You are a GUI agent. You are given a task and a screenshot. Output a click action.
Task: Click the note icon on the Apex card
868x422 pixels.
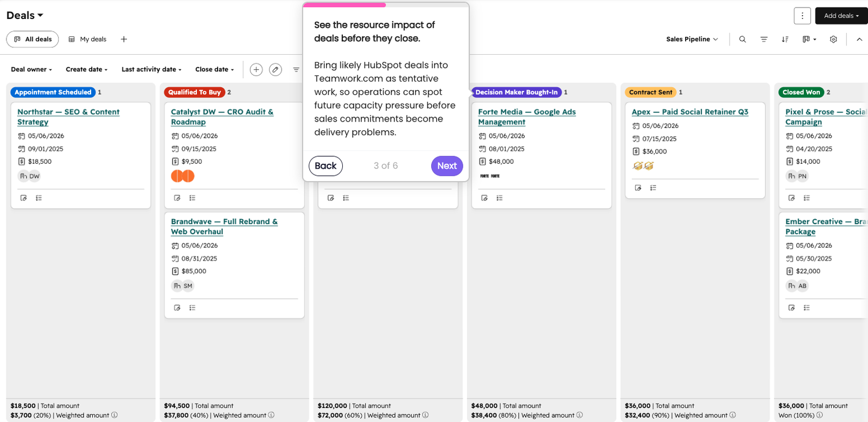(x=637, y=188)
